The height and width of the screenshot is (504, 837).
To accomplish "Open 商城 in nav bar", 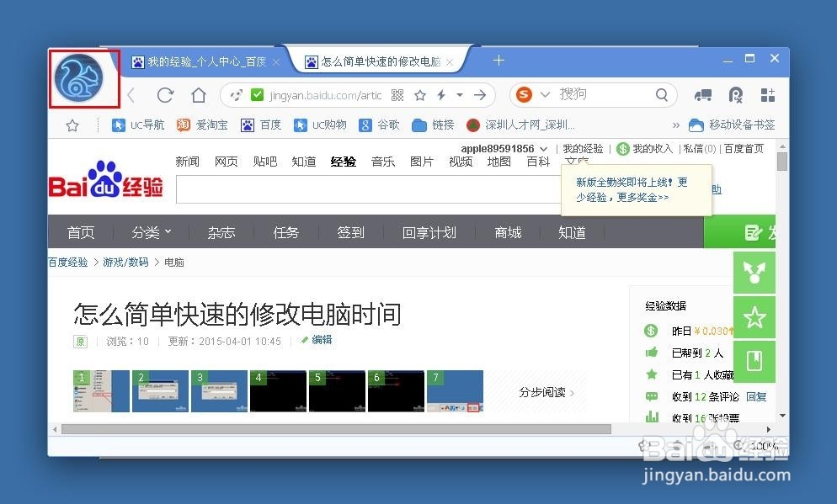I will click(508, 232).
